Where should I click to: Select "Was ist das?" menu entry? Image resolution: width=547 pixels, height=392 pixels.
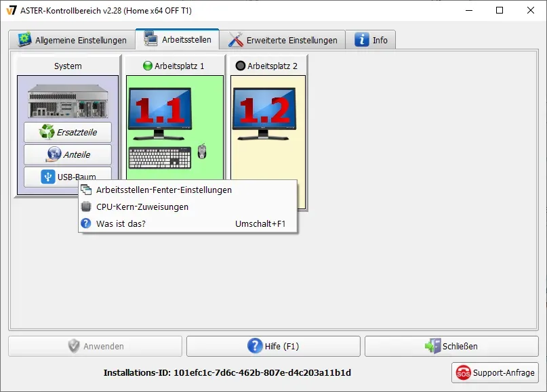click(x=121, y=223)
